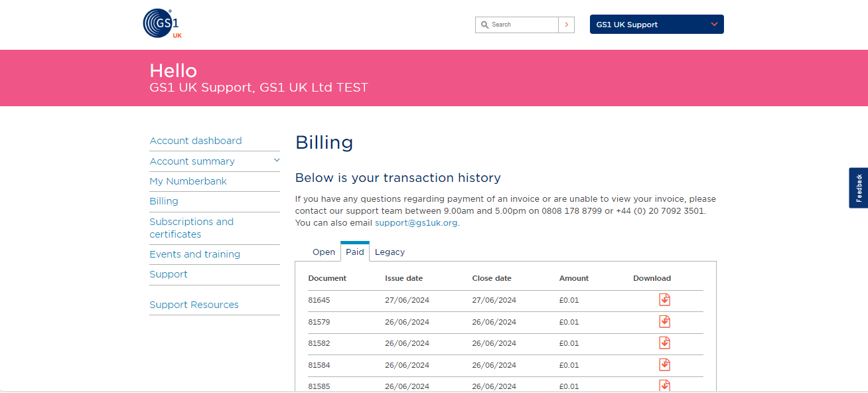
Task: Click the GS1 UK logo
Action: pyautogui.click(x=161, y=23)
